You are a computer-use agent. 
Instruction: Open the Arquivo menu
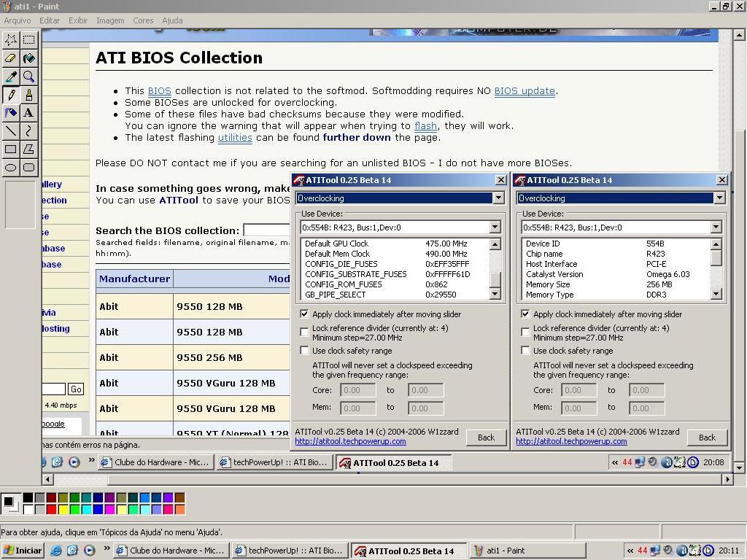point(18,20)
